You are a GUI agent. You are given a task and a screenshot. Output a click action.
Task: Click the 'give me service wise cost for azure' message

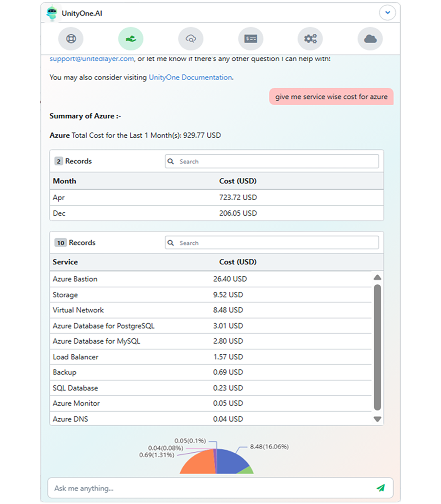[331, 97]
